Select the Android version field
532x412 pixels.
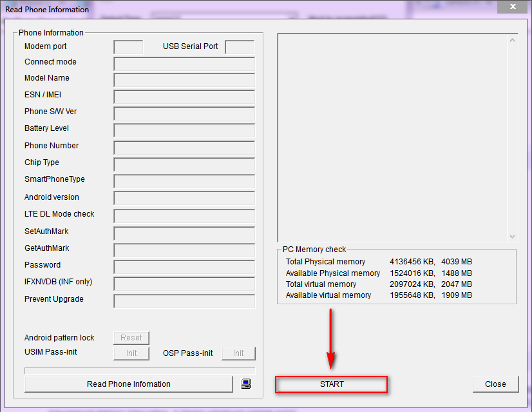coord(184,199)
